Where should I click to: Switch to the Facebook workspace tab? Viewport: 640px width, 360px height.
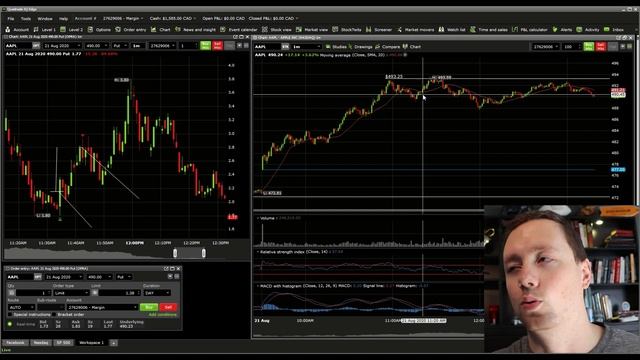[x=16, y=342]
